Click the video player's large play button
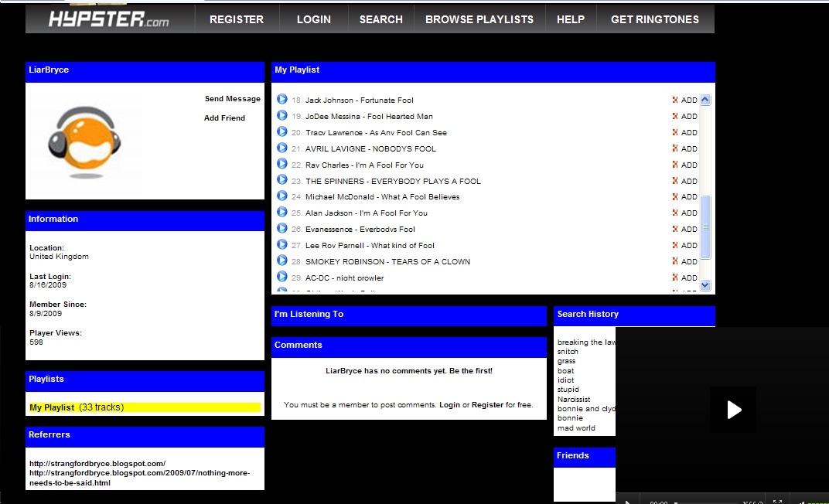Image resolution: width=829 pixels, height=504 pixels. pos(733,410)
